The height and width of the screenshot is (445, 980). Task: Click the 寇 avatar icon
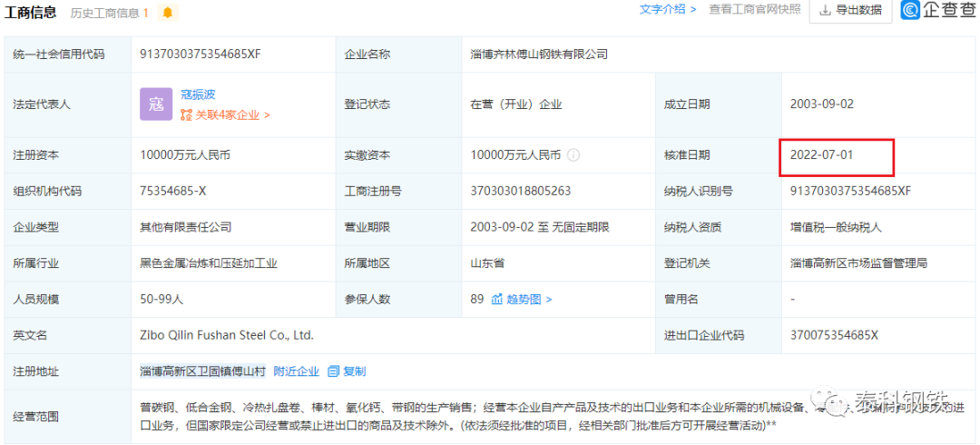pos(156,104)
